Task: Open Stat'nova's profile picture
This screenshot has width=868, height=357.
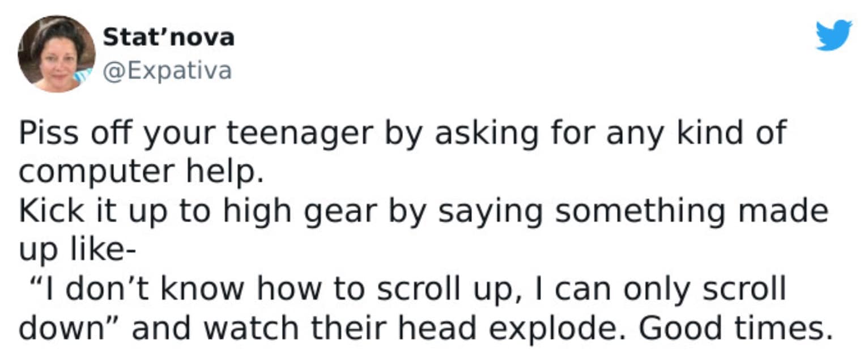Action: click(x=57, y=53)
